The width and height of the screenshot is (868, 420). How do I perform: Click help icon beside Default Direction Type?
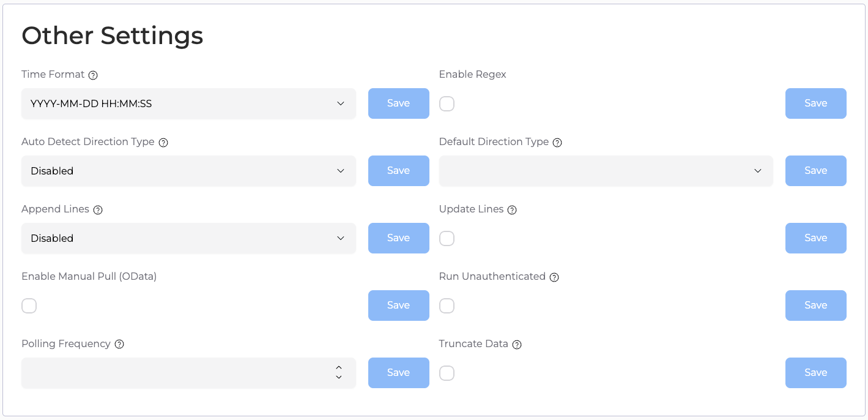[x=557, y=143]
